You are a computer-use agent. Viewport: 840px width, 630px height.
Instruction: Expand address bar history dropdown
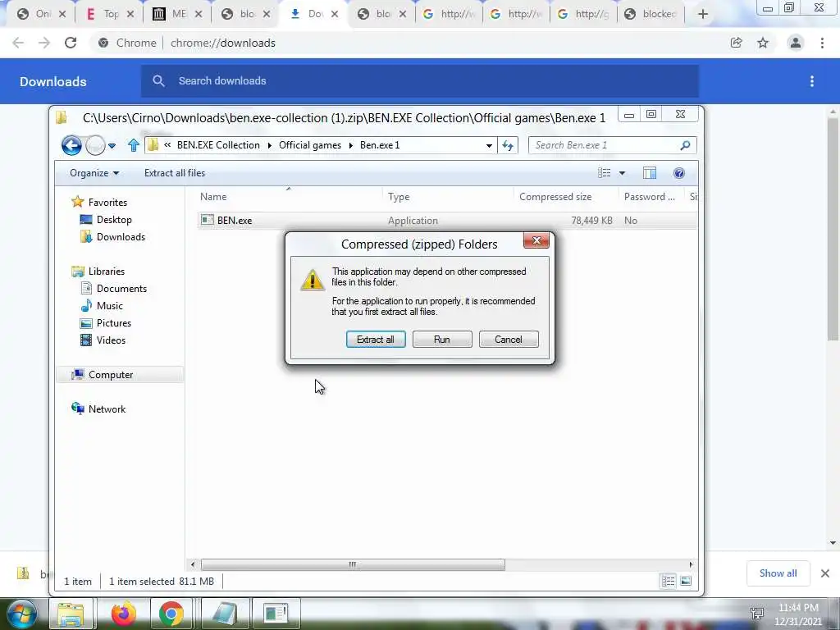coord(489,146)
